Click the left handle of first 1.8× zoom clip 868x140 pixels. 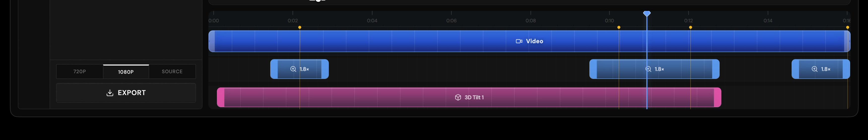[274, 69]
